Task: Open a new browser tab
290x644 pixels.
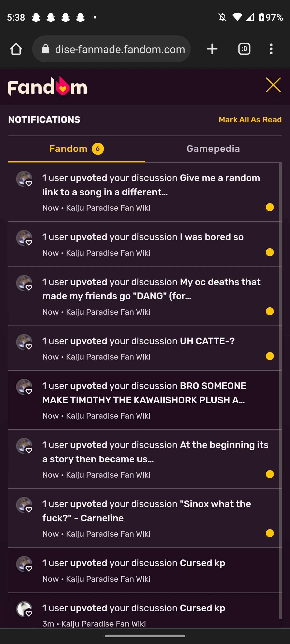Action: click(212, 49)
